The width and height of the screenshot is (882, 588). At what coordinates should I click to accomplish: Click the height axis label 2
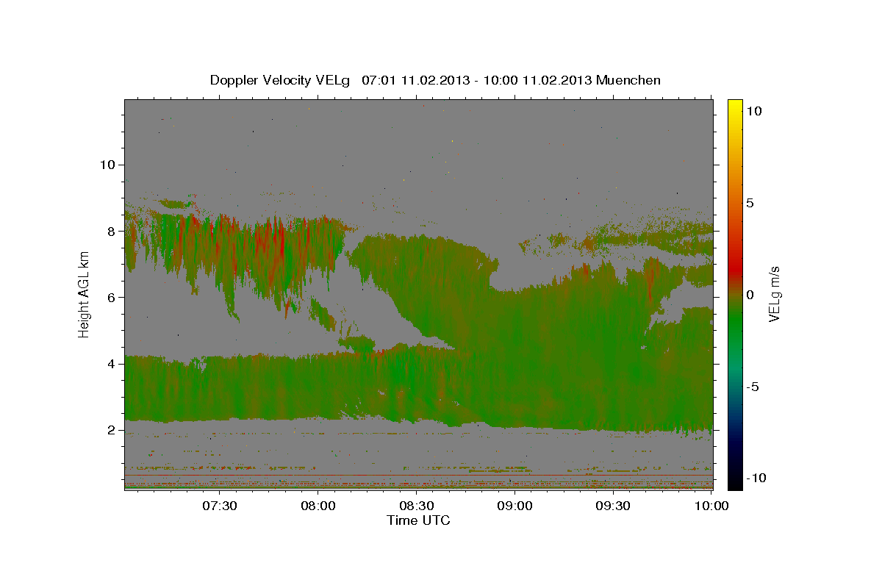[110, 429]
